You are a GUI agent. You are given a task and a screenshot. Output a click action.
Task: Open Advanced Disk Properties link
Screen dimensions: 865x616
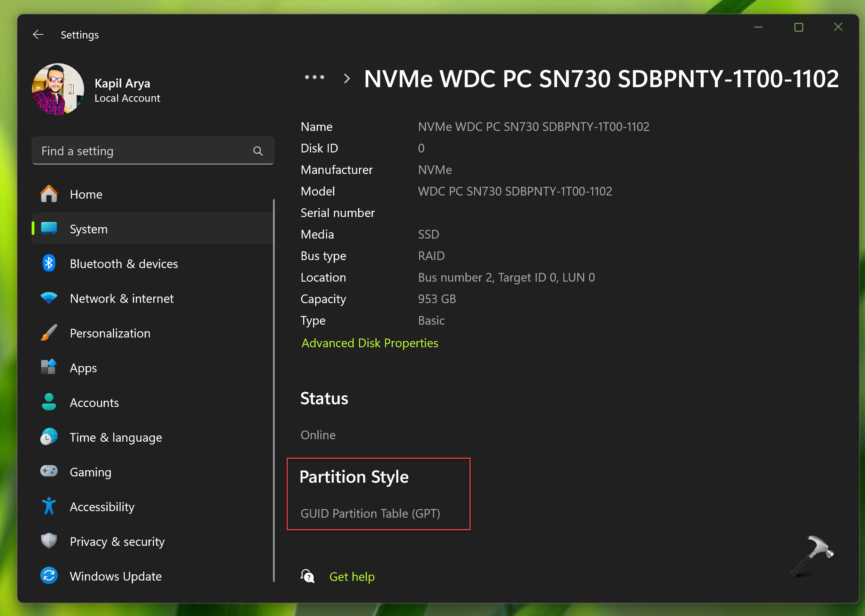369,343
